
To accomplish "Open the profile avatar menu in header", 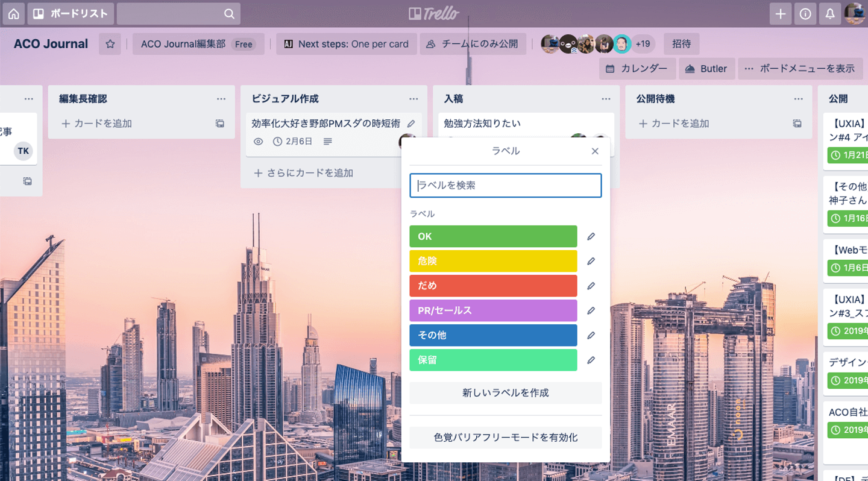I will tap(855, 14).
